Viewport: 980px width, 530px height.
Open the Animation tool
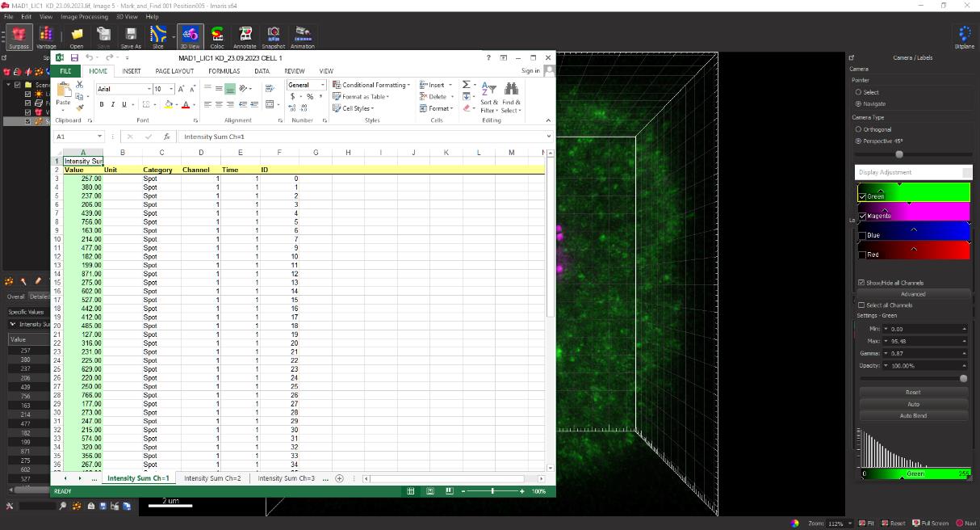303,36
